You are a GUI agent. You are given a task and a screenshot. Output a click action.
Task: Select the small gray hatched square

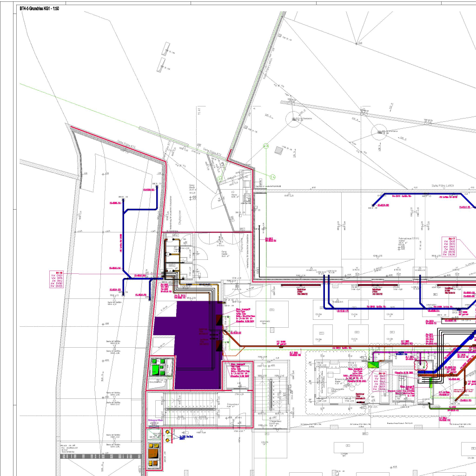(279, 150)
